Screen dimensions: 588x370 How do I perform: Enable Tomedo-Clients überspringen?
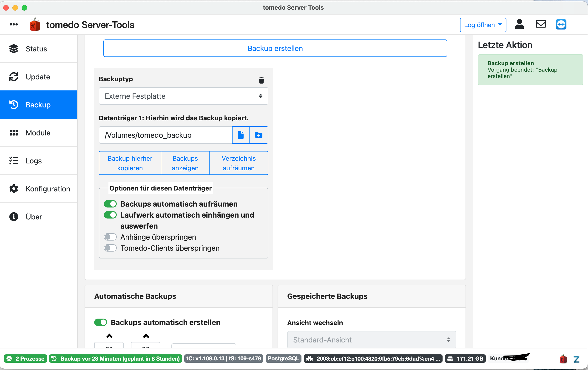point(110,248)
